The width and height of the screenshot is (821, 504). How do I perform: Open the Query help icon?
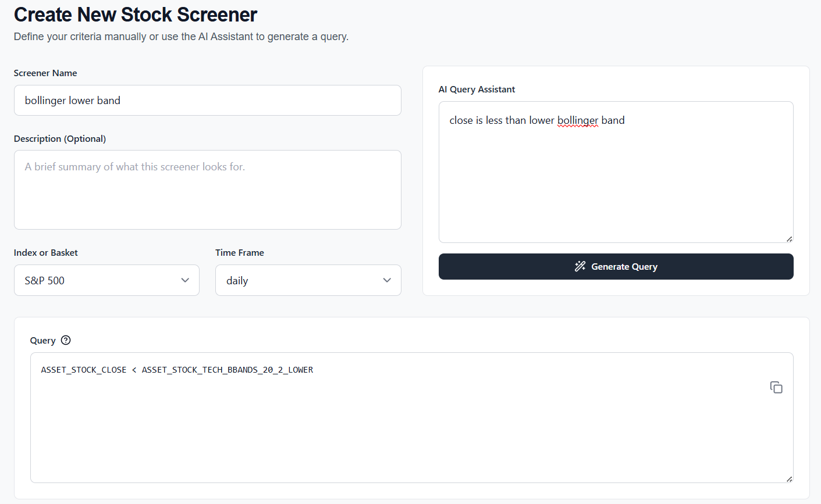coord(66,340)
